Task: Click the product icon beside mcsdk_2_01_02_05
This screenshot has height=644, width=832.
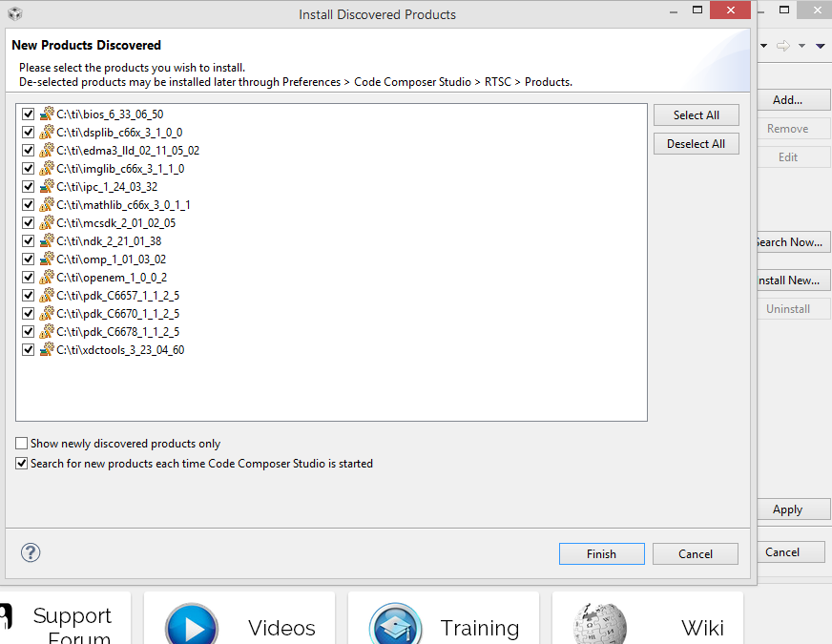Action: point(47,222)
